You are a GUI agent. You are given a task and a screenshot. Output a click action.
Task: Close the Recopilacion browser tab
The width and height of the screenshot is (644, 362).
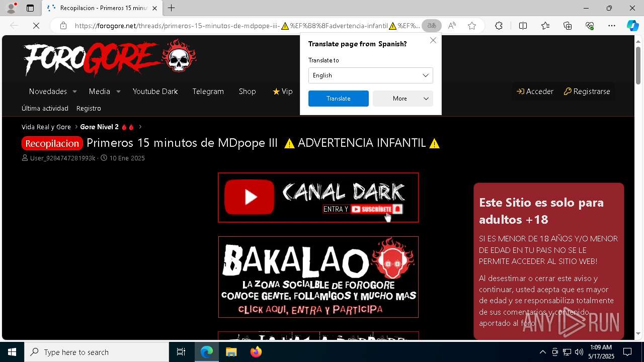tap(154, 8)
